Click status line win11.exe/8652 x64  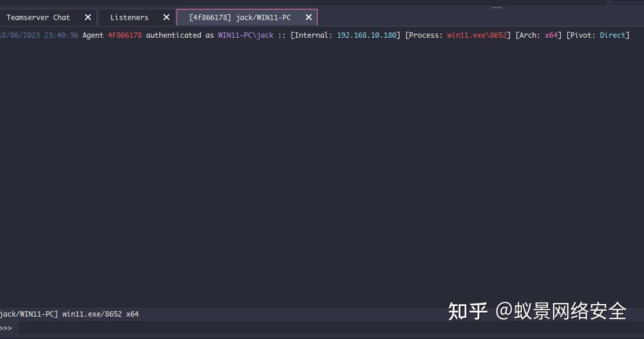click(x=100, y=314)
